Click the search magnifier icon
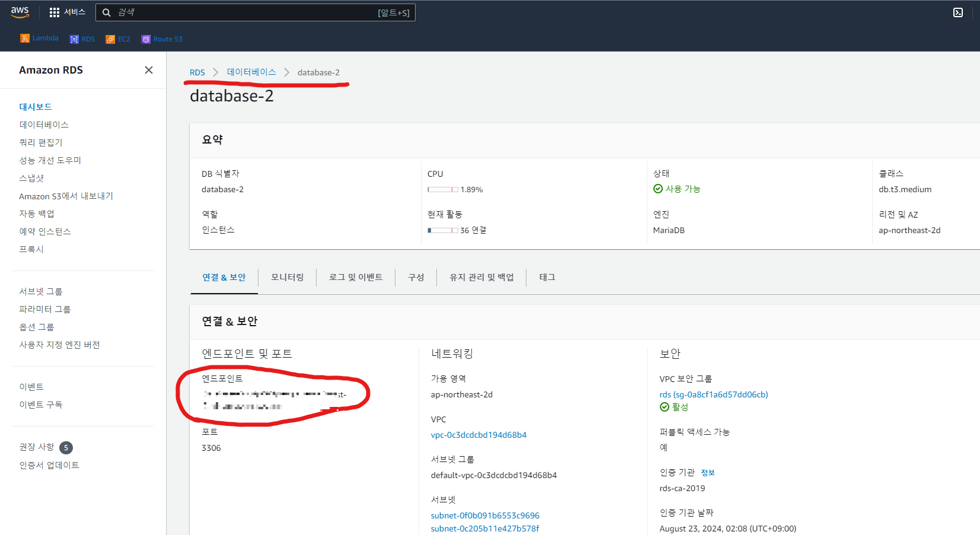Image resolution: width=980 pixels, height=535 pixels. click(x=106, y=12)
